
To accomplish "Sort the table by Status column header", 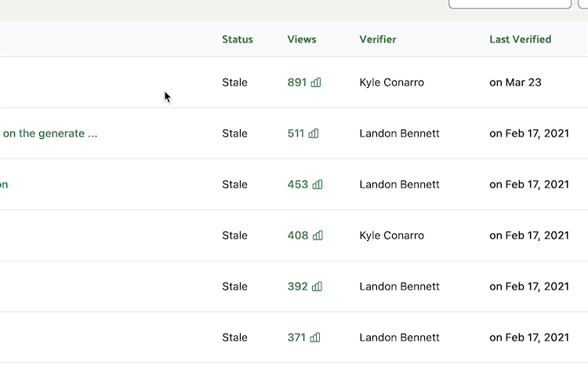I will point(238,39).
